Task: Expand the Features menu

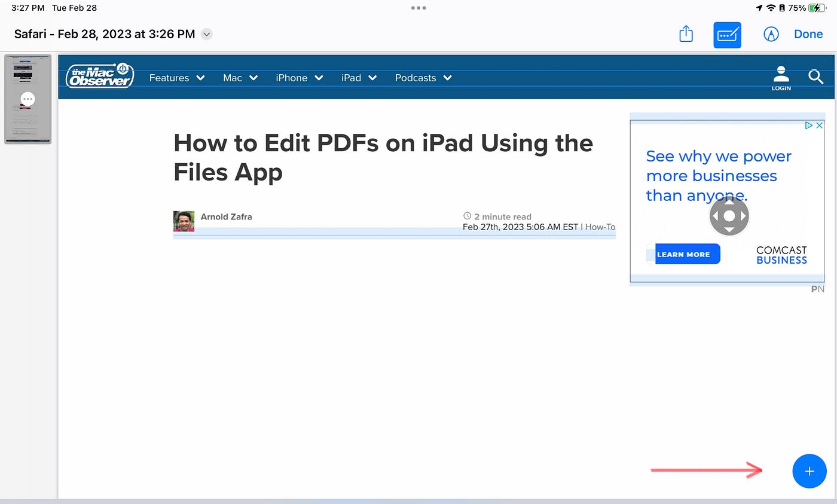Action: click(177, 78)
